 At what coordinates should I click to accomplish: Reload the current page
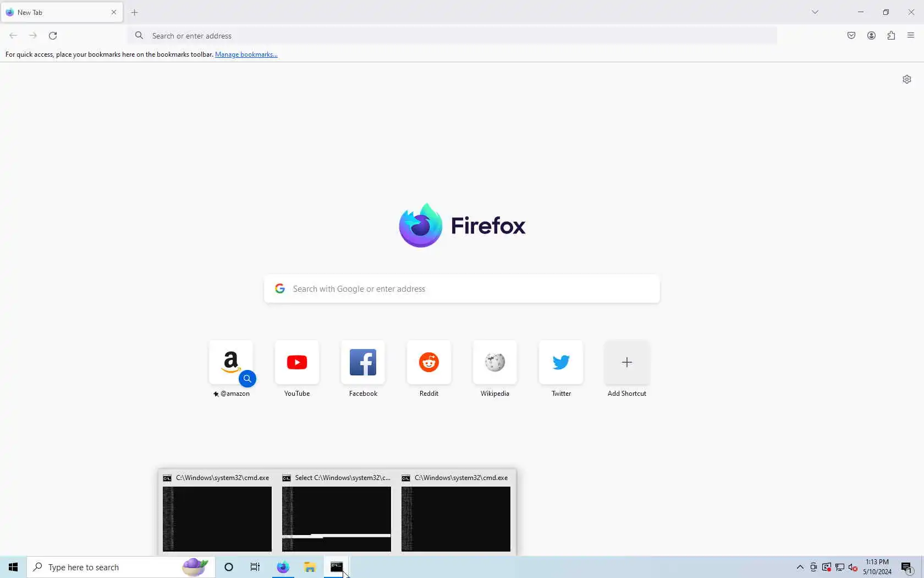point(53,36)
